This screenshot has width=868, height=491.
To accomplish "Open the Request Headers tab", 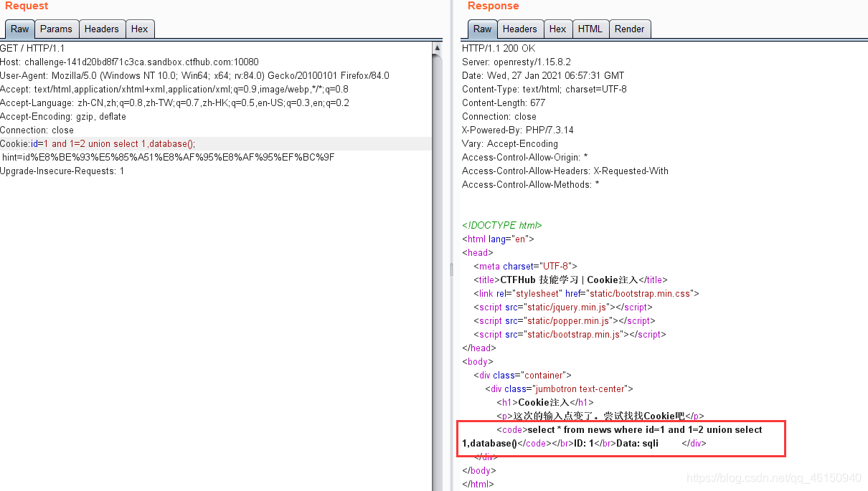I will [101, 29].
